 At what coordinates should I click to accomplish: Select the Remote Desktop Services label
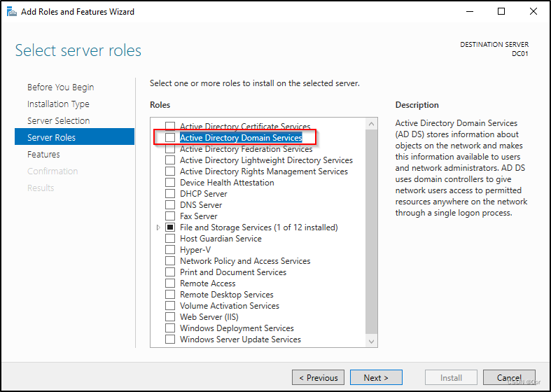click(x=227, y=295)
